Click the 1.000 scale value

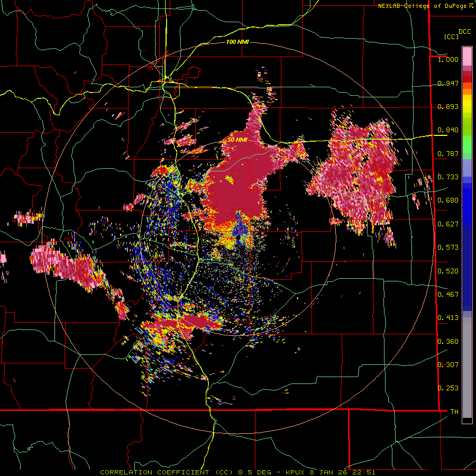pyautogui.click(x=448, y=59)
